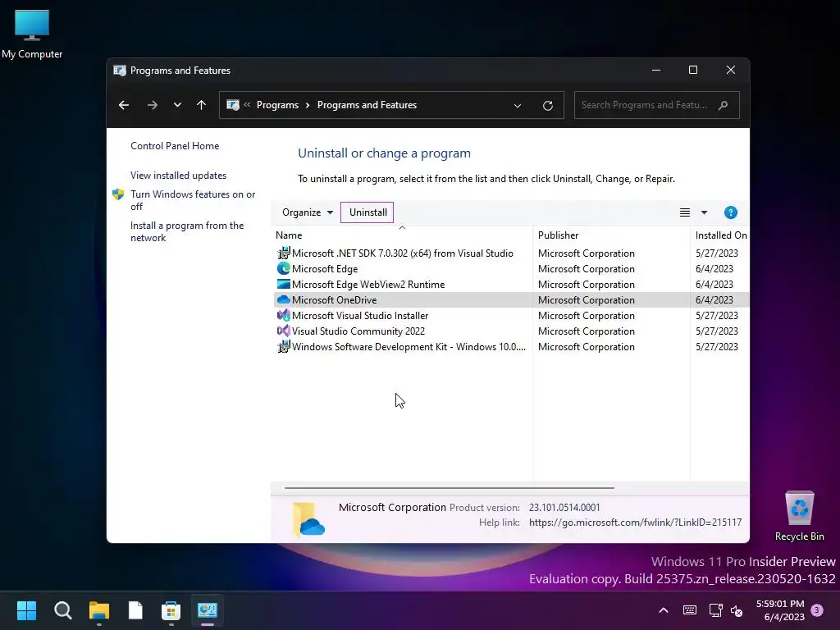
Task: Click the OneDrive help link URL
Action: (636, 523)
